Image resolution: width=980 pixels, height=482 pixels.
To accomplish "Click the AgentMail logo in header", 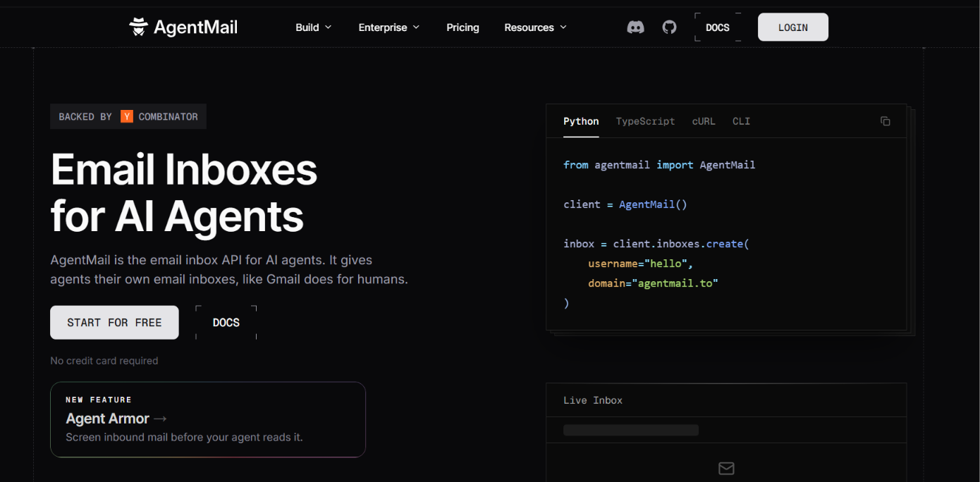I will [183, 27].
